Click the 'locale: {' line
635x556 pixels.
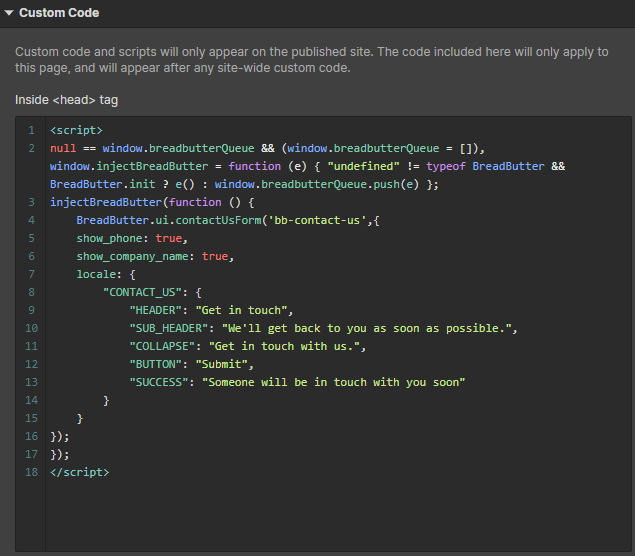106,275
